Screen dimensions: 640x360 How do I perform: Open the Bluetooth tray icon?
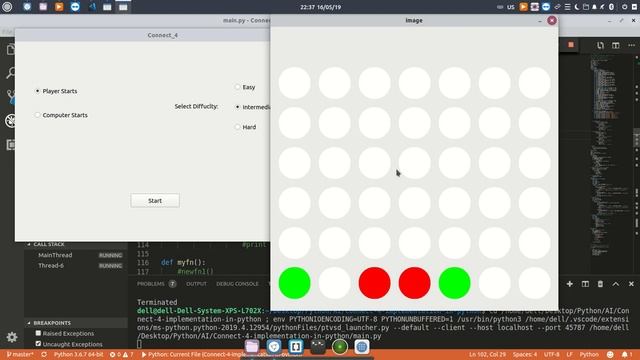point(611,7)
